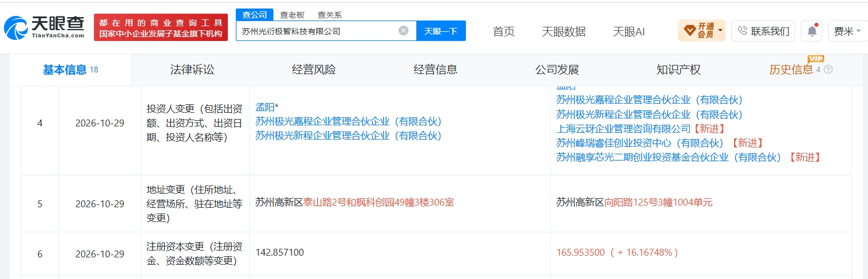Open 孟阳 link in the before-change column
This screenshot has height=279, width=868.
pyautogui.click(x=265, y=107)
